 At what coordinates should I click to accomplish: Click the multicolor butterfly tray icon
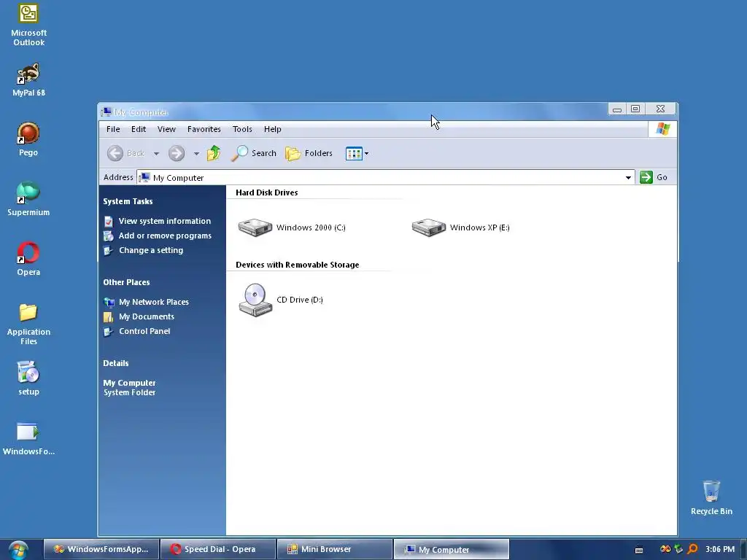tap(665, 549)
